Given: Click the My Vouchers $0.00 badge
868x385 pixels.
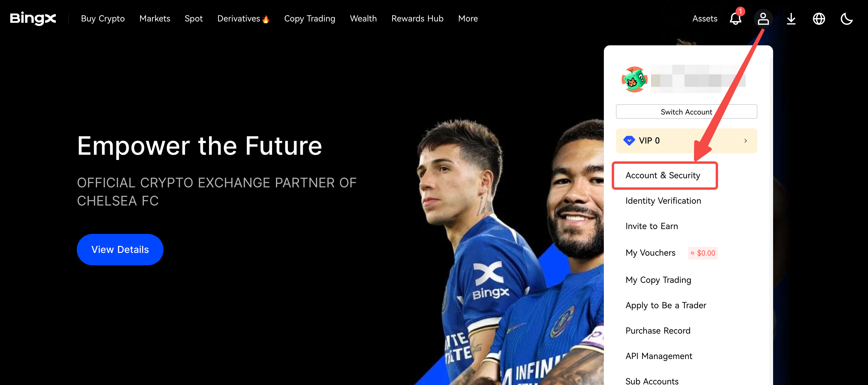Looking at the screenshot, I should click(x=703, y=253).
